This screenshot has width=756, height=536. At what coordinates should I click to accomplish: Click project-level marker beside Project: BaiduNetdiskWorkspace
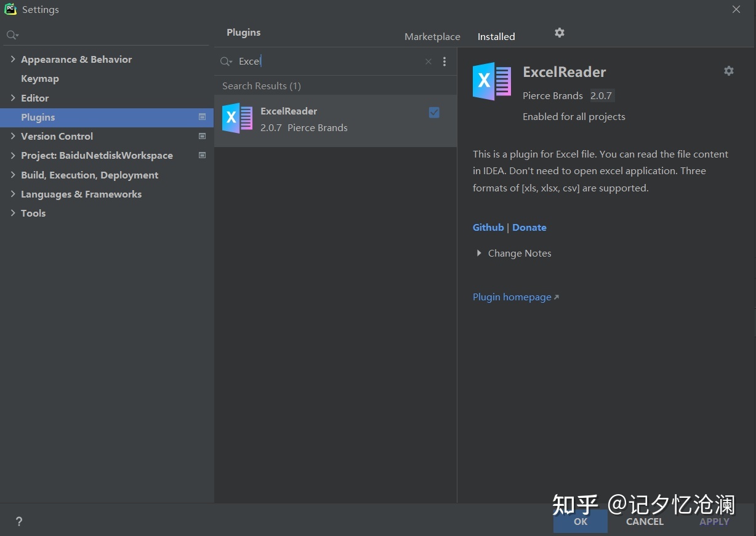[x=202, y=155]
